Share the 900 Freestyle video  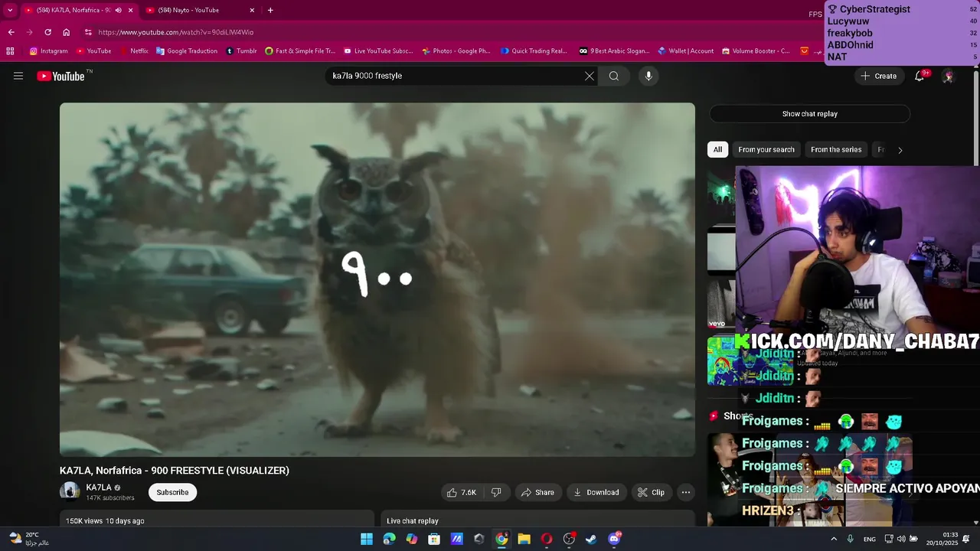click(537, 492)
